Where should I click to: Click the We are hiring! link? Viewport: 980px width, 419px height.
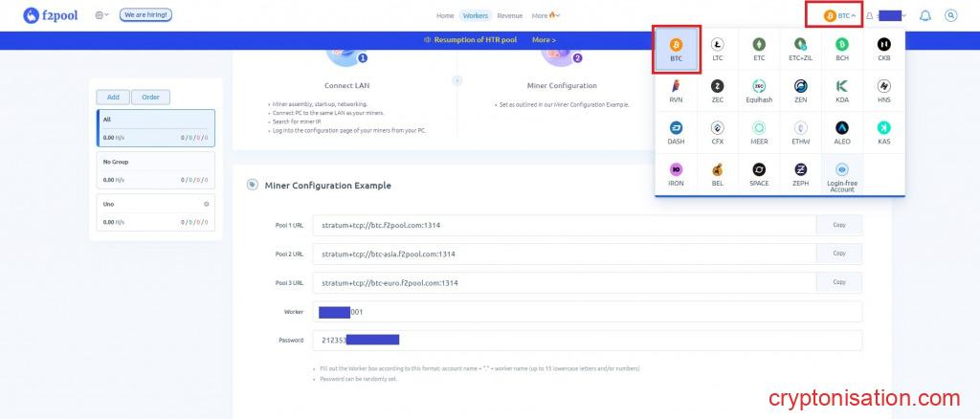[x=145, y=15]
